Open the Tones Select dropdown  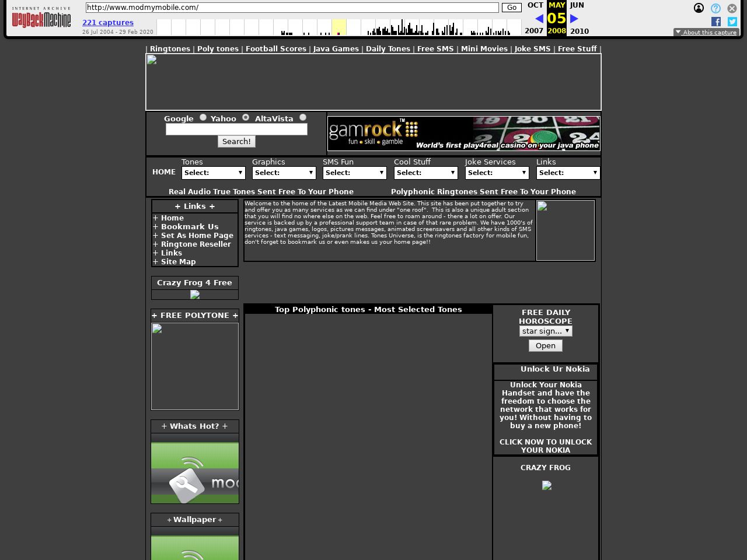(x=213, y=173)
